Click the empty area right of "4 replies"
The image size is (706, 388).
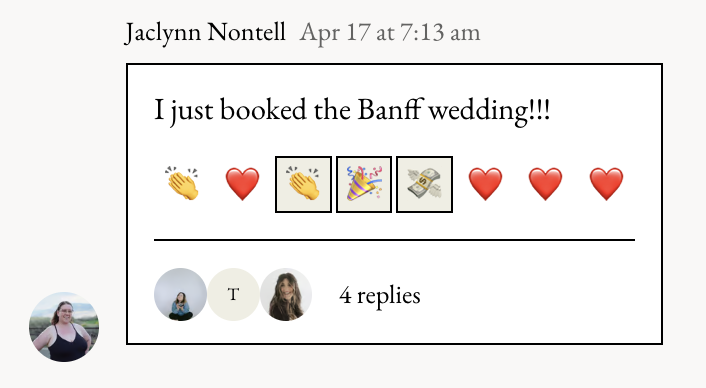[531, 295]
